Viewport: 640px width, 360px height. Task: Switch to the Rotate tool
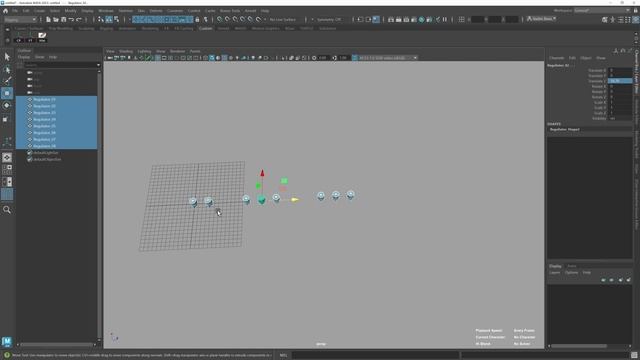7,105
